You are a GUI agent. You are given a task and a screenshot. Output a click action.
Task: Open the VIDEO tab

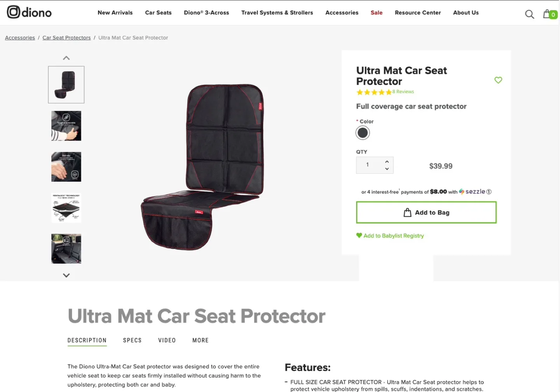point(167,340)
